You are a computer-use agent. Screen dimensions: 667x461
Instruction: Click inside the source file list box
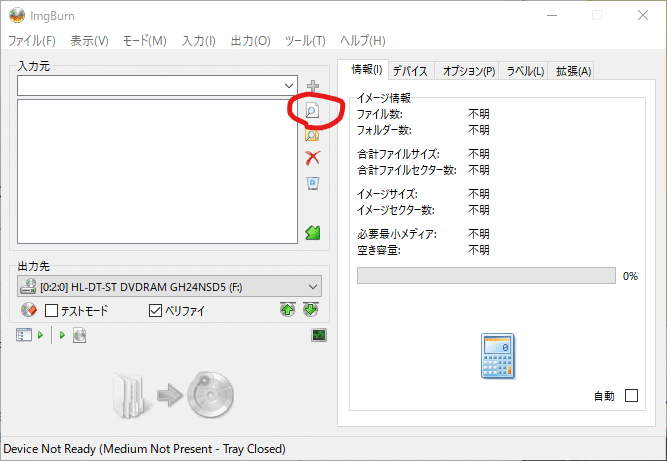[157, 171]
